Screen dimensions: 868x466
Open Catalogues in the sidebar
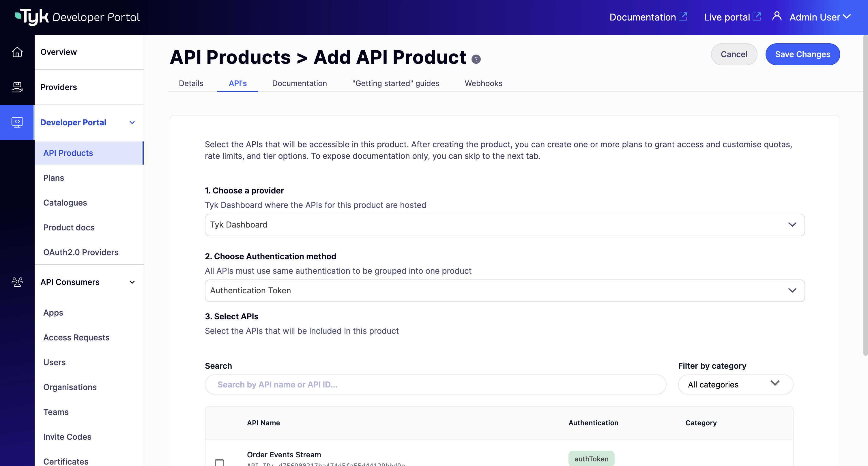pos(65,203)
